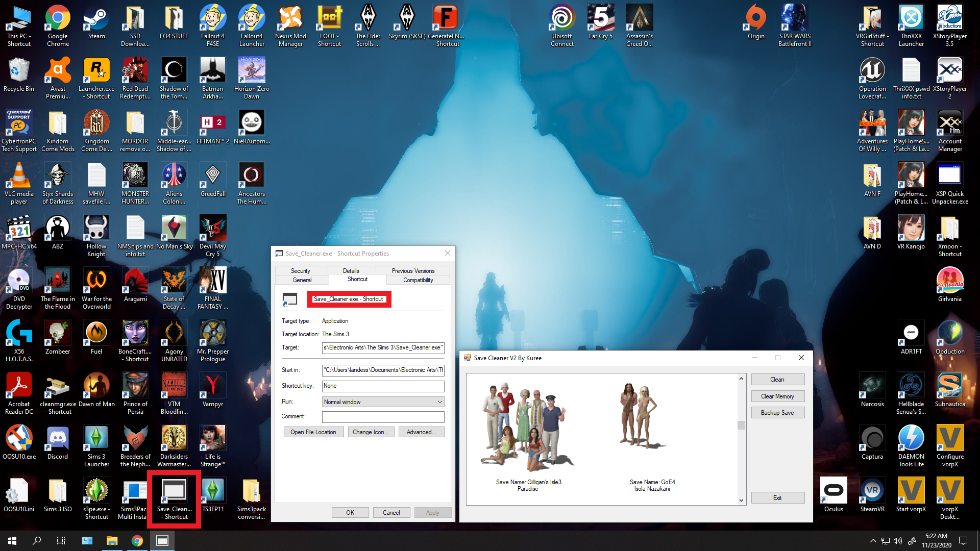
Task: Select the Shortcut tab in Properties
Action: (358, 279)
